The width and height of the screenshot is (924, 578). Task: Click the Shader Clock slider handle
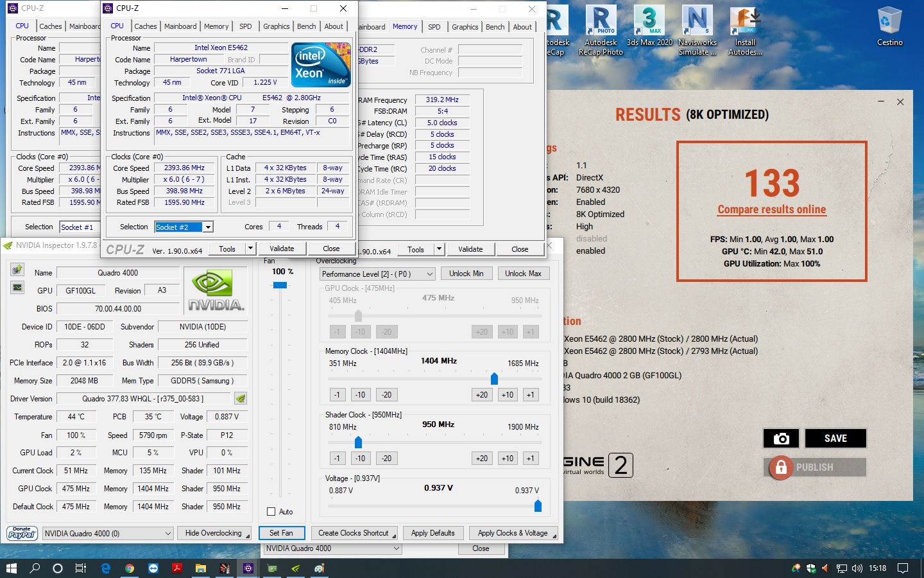pos(358,442)
